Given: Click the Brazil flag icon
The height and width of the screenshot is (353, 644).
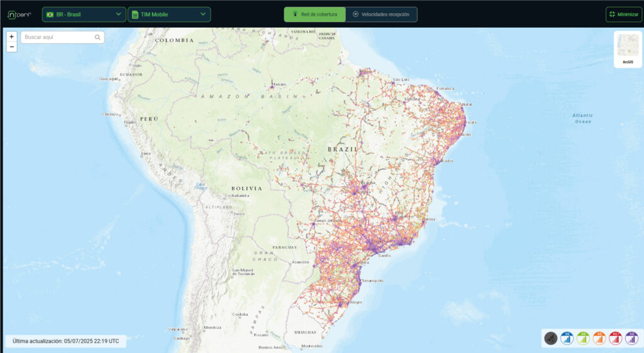Looking at the screenshot, I should pos(50,14).
